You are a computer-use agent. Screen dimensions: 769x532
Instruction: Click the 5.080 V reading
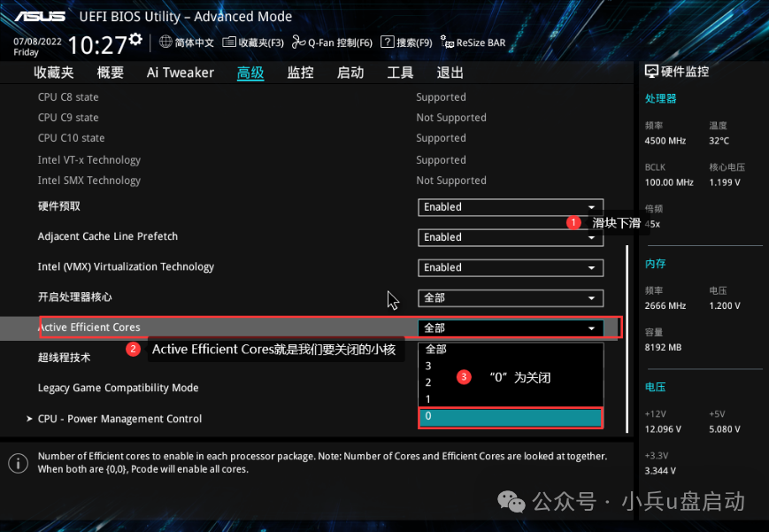click(725, 429)
